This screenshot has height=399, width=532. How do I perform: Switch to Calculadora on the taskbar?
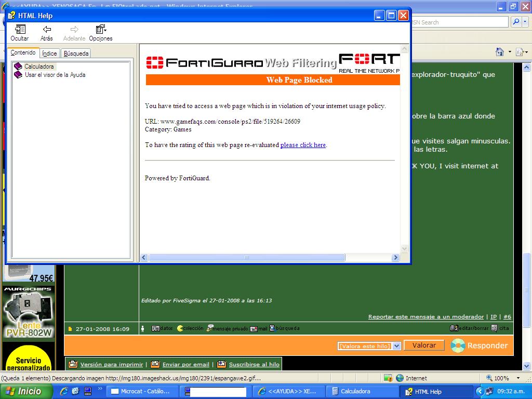tap(362, 391)
